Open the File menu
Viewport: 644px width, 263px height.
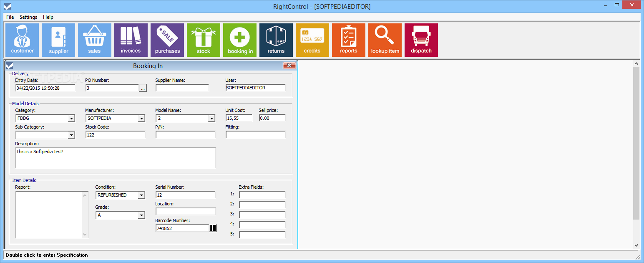(x=10, y=17)
